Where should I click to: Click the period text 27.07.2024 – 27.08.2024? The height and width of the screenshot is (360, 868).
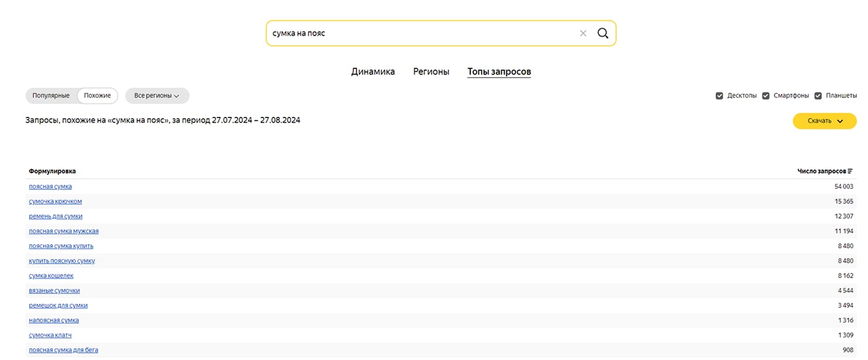pyautogui.click(x=256, y=120)
